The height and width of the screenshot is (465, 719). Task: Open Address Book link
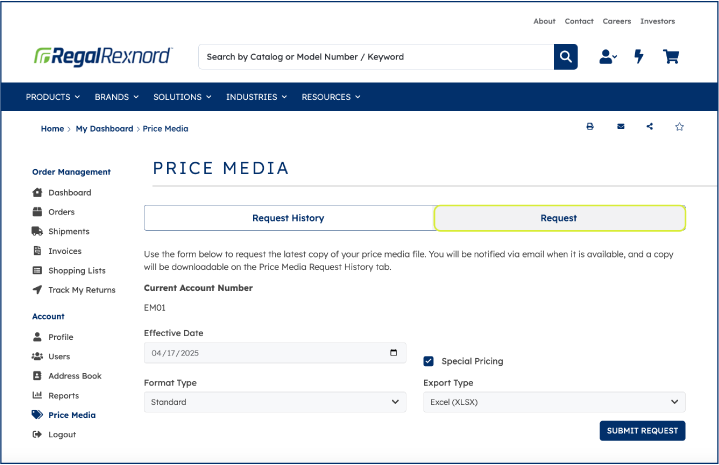point(75,376)
